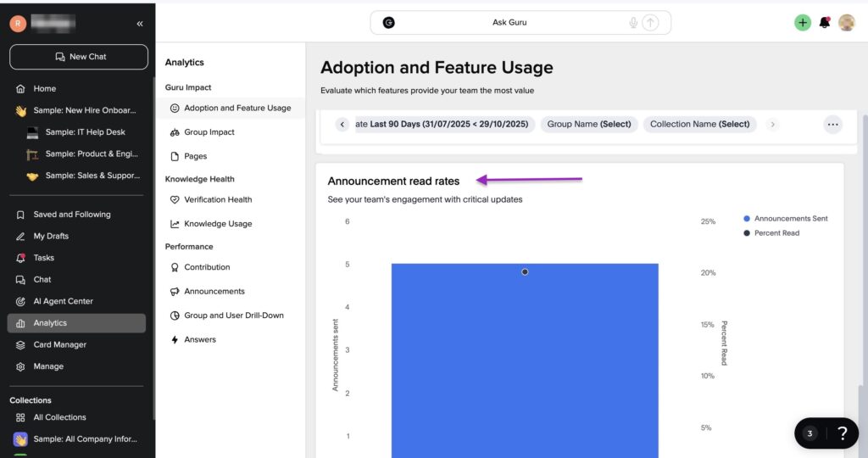The height and width of the screenshot is (458, 868).
Task: Click the Chat icon in sidebar
Action: (20, 280)
